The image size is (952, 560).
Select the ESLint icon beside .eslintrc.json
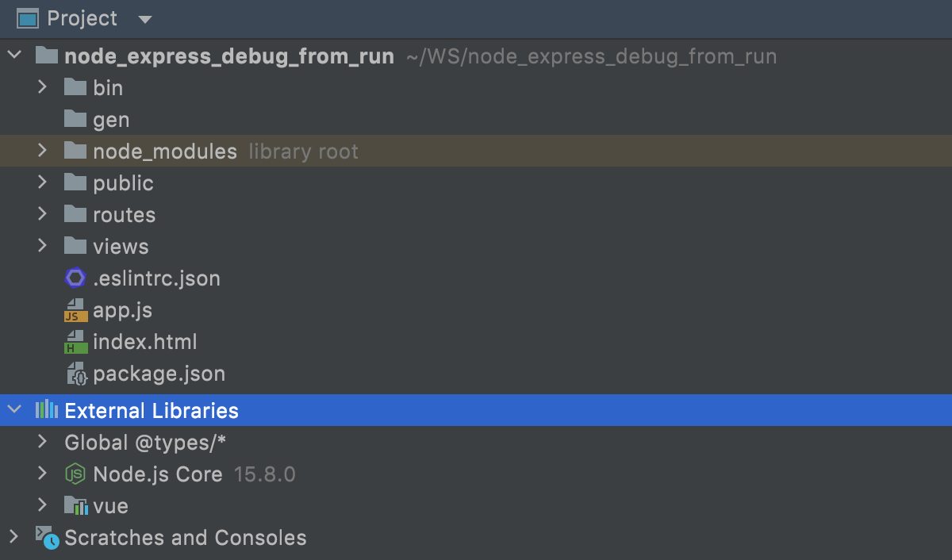[x=75, y=278]
